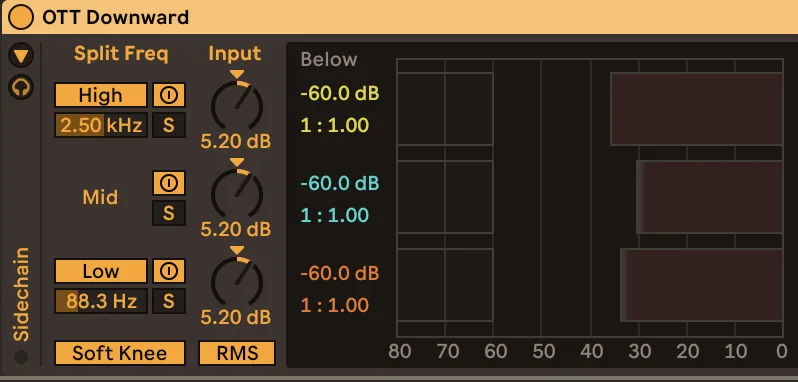Click the Mid band above-threshold block in the display
This screenshot has width=798, height=382.
(x=709, y=197)
